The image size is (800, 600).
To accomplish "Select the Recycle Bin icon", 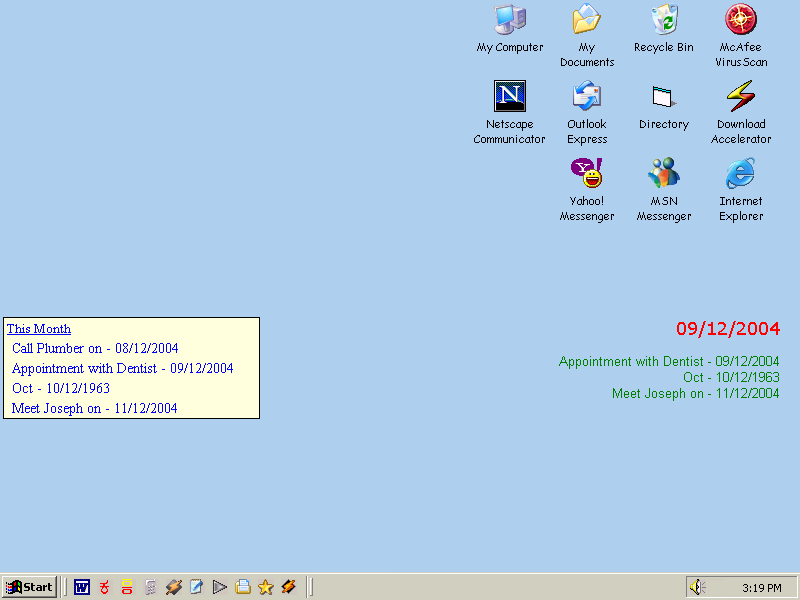I will point(664,20).
